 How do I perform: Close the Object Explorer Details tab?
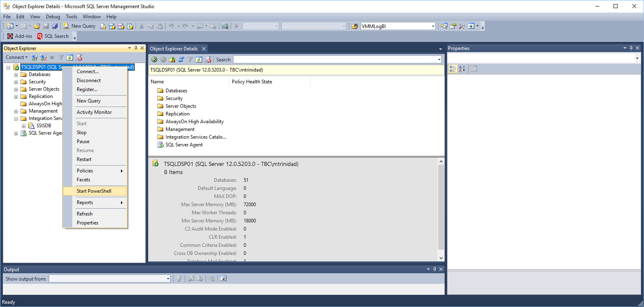(x=204, y=49)
